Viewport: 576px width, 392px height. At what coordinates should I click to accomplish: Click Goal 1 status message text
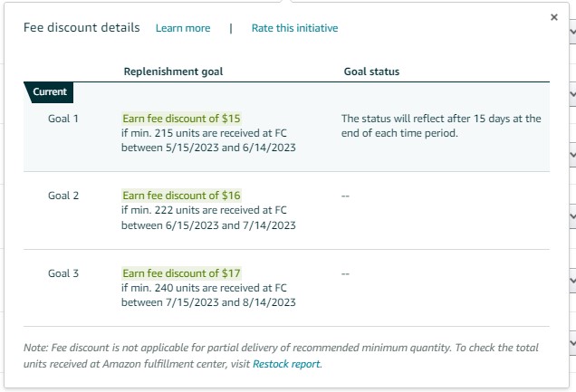tap(441, 126)
